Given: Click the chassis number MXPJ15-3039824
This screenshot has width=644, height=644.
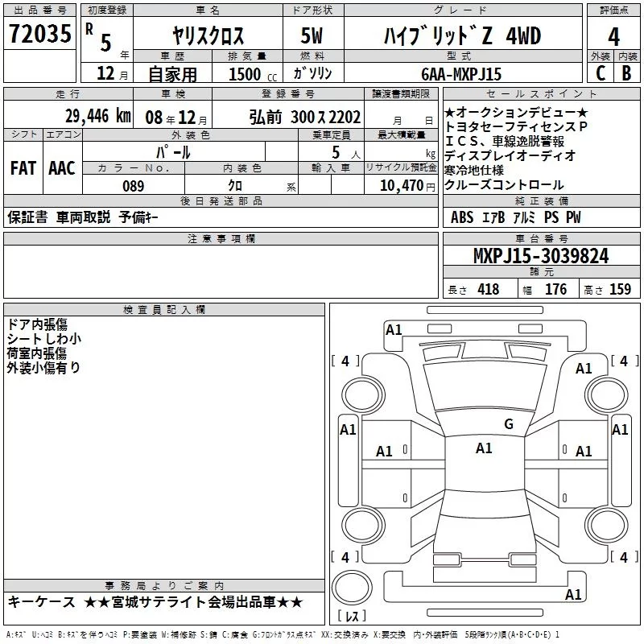Looking at the screenshot, I should (x=541, y=256).
